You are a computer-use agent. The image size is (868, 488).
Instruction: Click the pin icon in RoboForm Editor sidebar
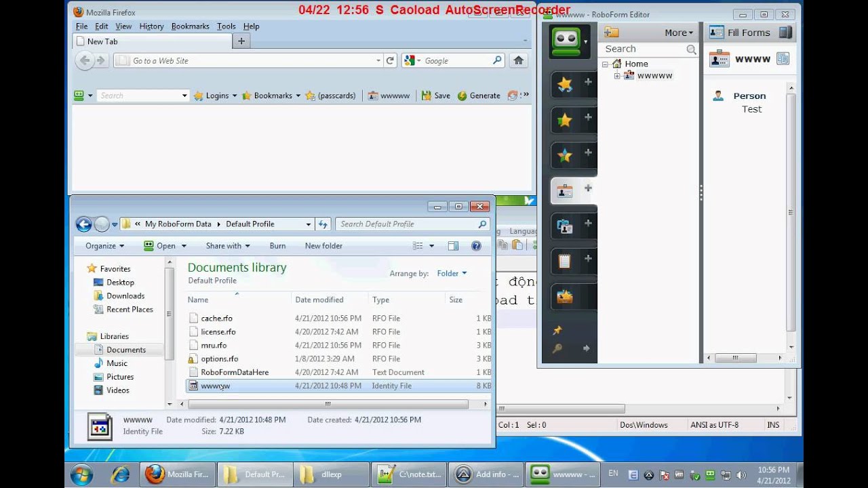point(557,331)
